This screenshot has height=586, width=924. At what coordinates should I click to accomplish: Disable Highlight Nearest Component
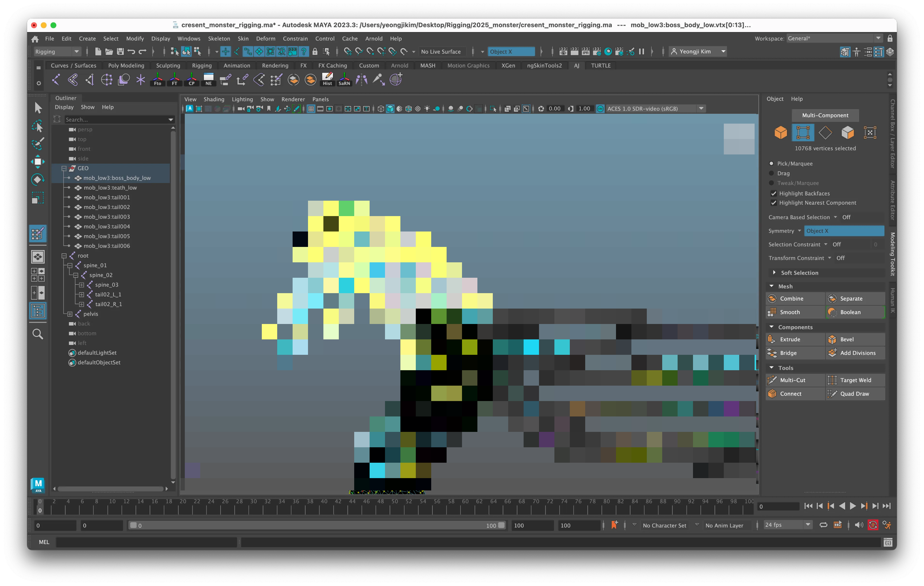point(774,203)
